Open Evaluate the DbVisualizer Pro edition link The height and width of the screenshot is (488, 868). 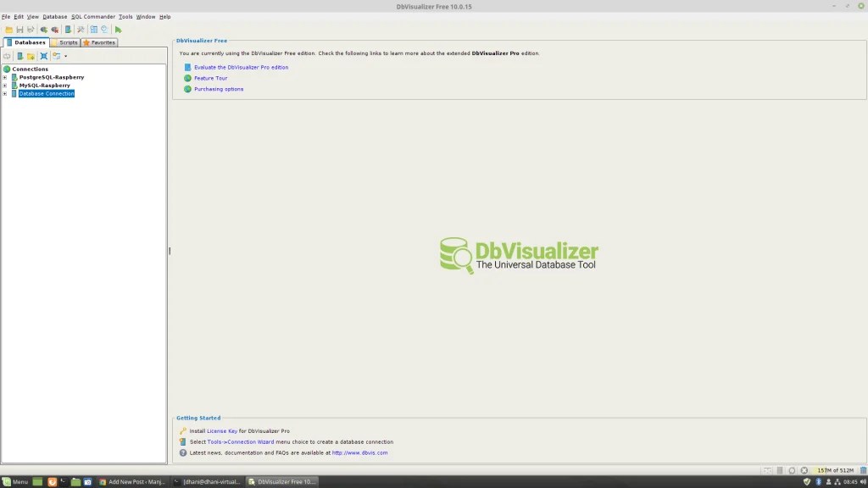click(241, 68)
